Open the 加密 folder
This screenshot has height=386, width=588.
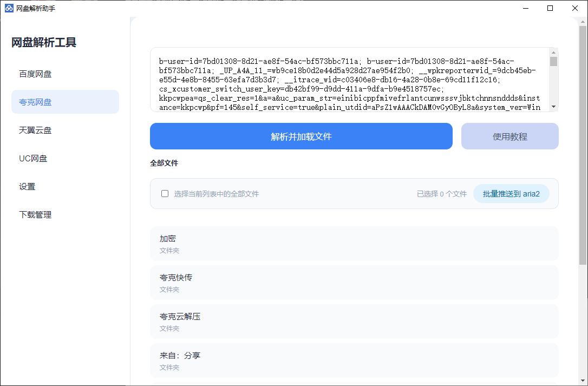pyautogui.click(x=354, y=244)
